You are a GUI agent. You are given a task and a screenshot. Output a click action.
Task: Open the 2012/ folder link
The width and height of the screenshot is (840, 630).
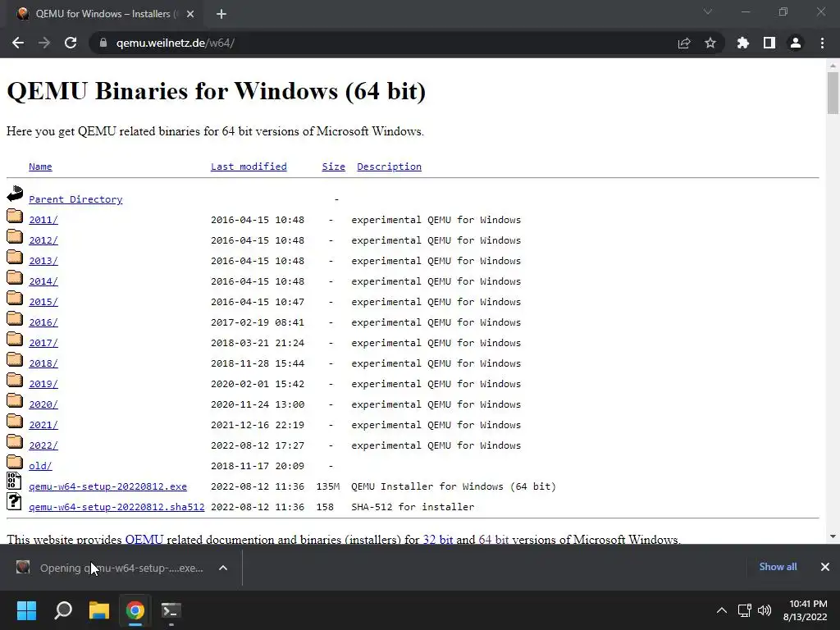coord(43,240)
